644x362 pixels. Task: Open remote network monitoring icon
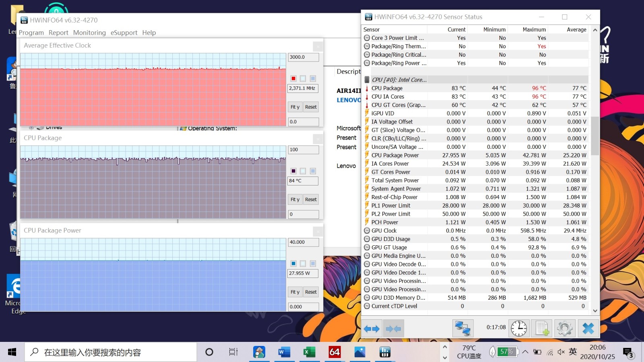coord(462,329)
